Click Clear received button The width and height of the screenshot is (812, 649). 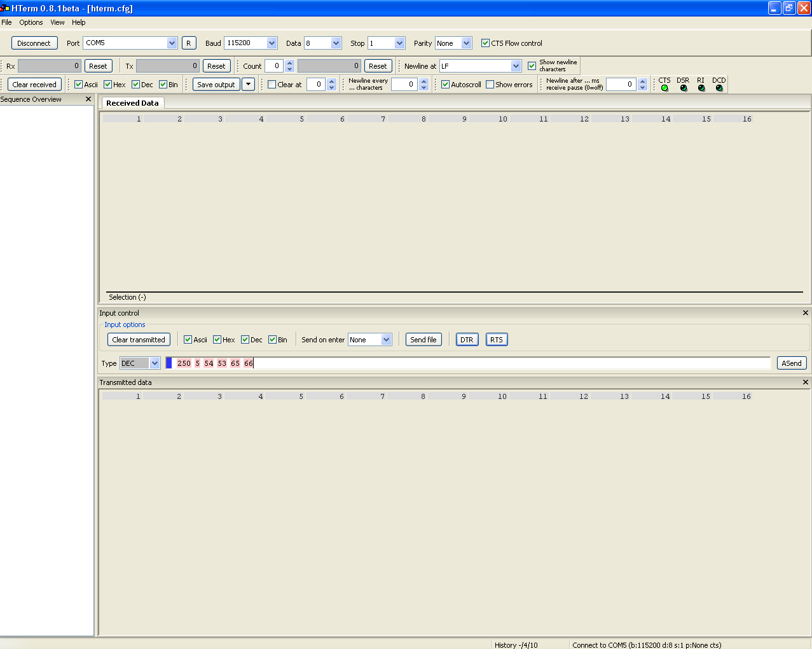(34, 85)
